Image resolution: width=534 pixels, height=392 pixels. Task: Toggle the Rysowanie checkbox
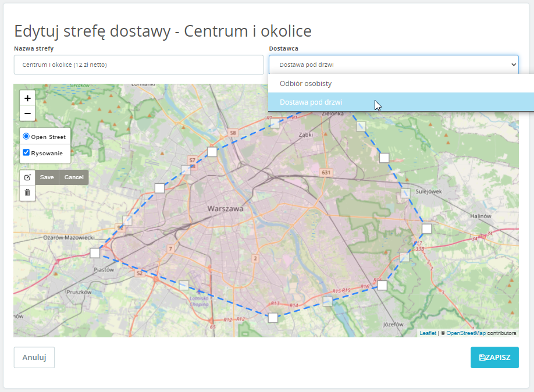(26, 152)
